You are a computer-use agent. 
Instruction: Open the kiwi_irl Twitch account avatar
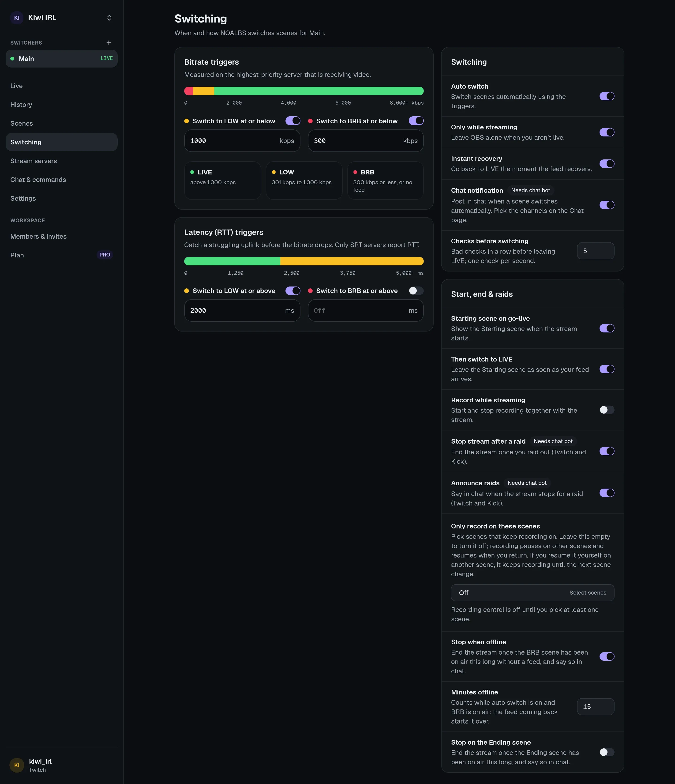pyautogui.click(x=17, y=765)
